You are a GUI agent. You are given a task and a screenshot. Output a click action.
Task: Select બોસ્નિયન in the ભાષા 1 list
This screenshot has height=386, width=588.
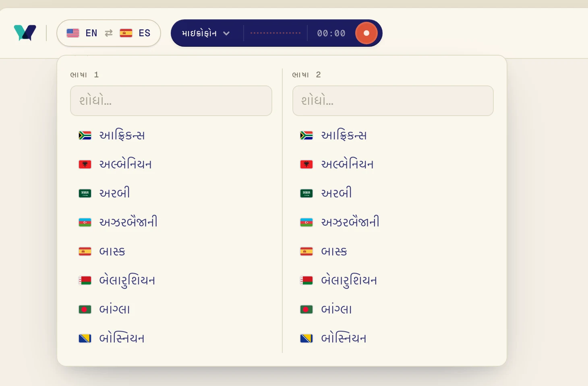(171, 338)
